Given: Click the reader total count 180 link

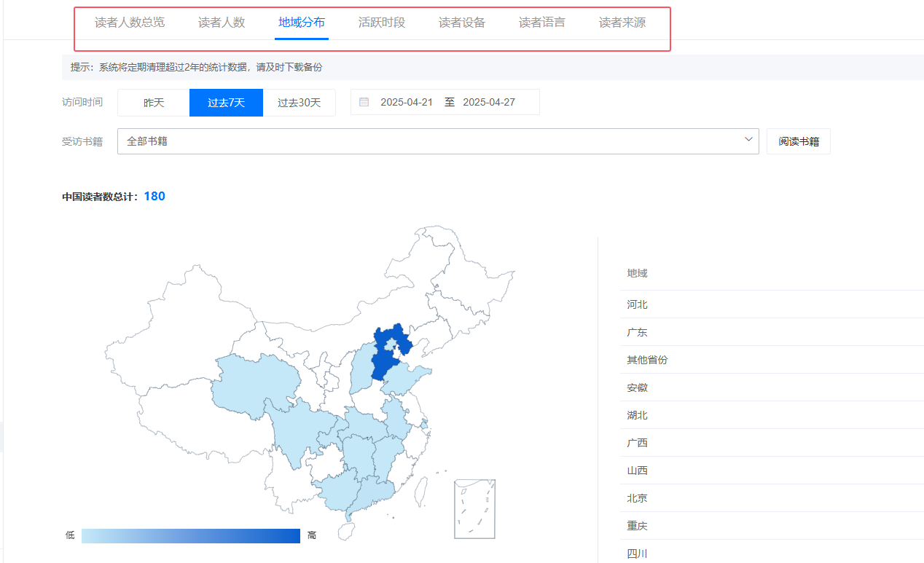Looking at the screenshot, I should pos(154,196).
